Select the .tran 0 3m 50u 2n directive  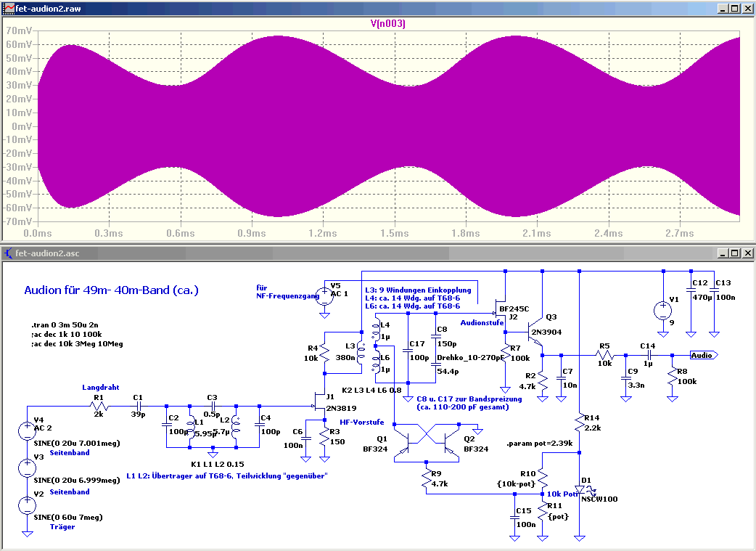(65, 325)
